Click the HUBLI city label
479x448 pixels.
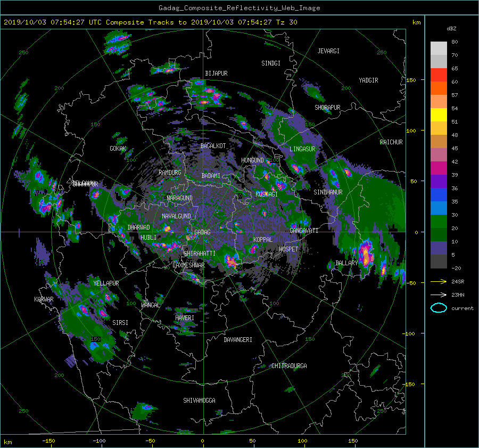tap(148, 237)
